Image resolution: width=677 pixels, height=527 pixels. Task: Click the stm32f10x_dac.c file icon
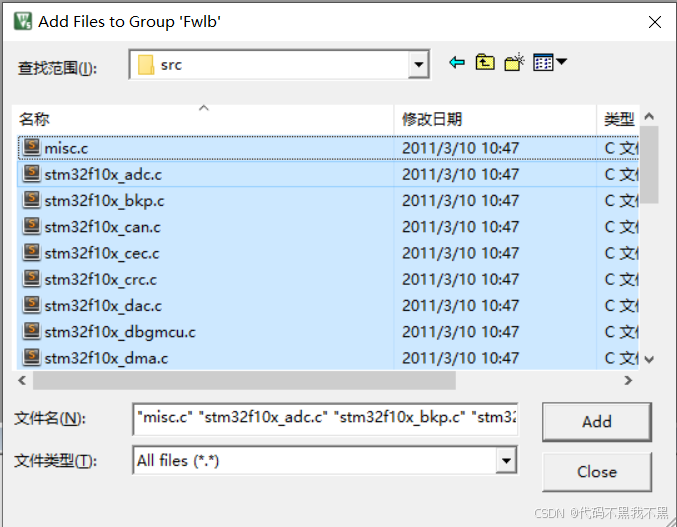[31, 305]
